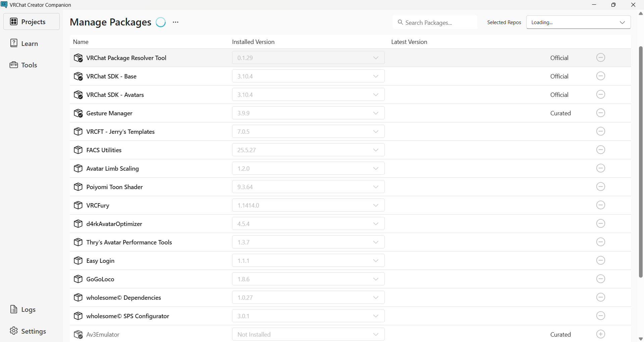Click the Manage Packages heading

(111, 22)
